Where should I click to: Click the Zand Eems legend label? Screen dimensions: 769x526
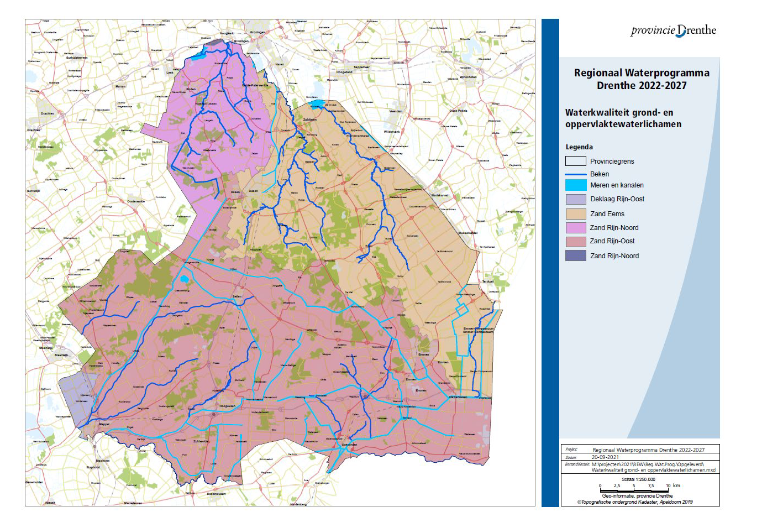[x=608, y=214]
